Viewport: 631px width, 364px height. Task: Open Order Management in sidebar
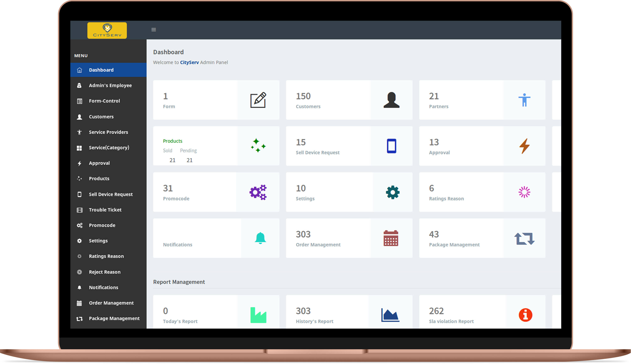click(x=108, y=303)
